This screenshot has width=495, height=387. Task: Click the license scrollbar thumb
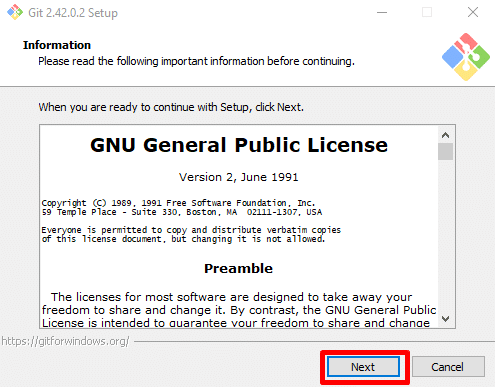pos(445,152)
